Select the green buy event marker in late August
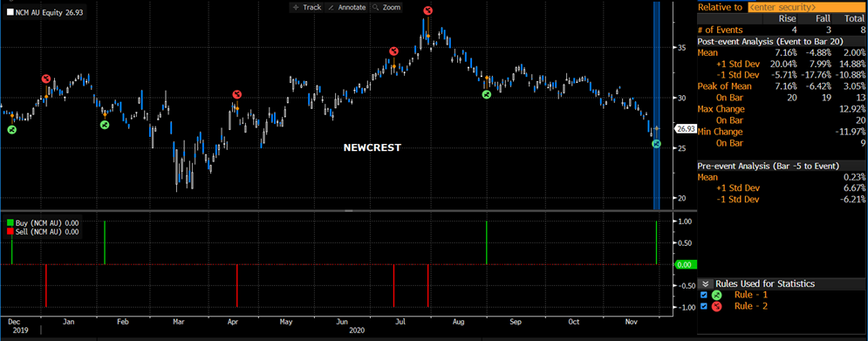Image resolution: width=868 pixels, height=341 pixels. coord(486,95)
